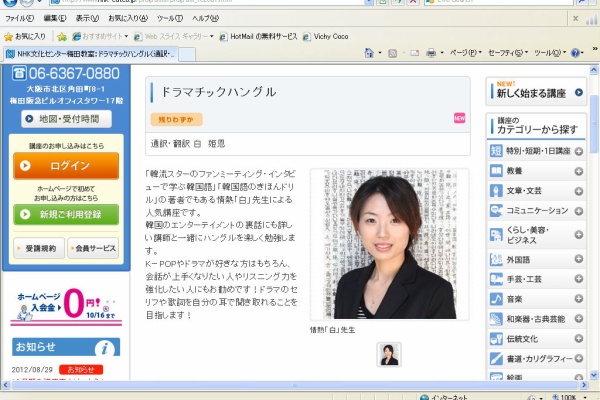Click the small instructor thumbnail photo
Viewport: 600px width, 400px height.
point(388,354)
